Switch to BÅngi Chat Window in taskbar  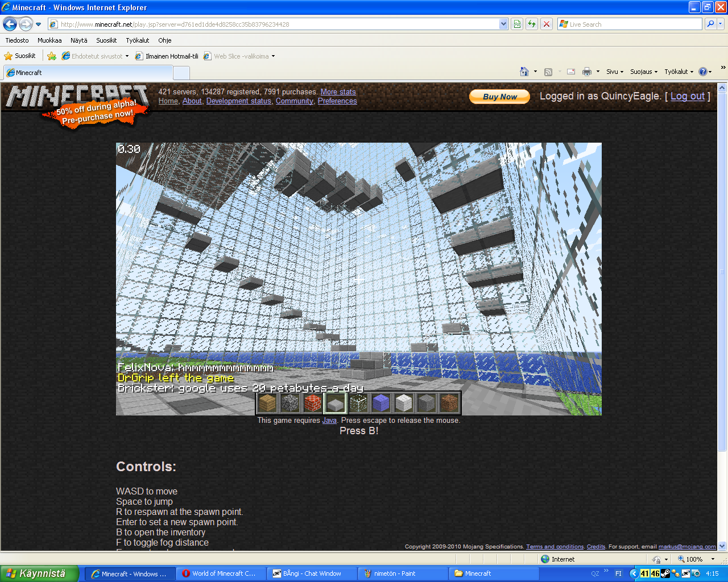point(312,573)
